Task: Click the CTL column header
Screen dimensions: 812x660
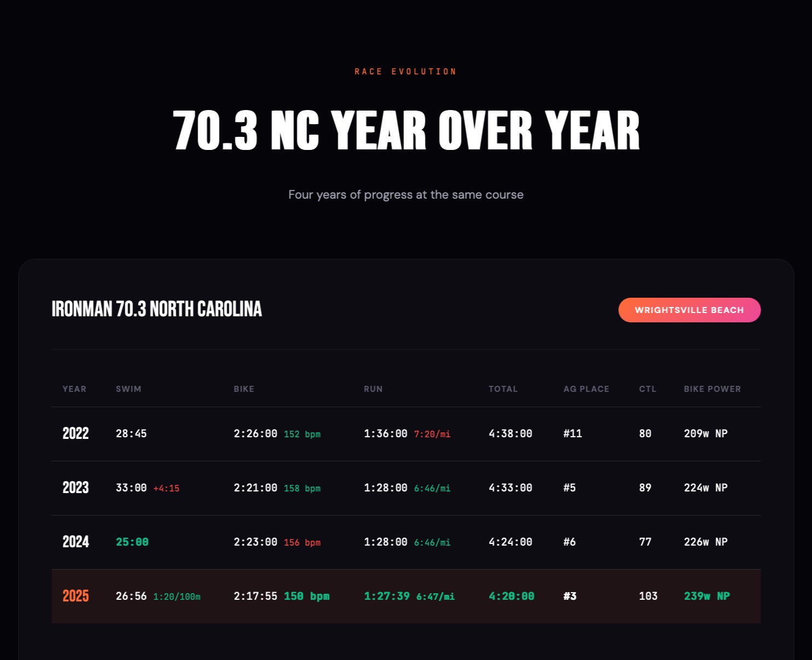Action: click(x=648, y=389)
